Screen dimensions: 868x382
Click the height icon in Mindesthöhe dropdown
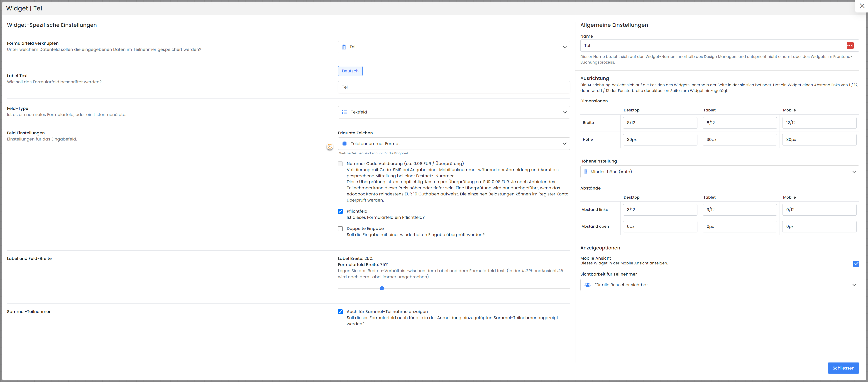click(586, 172)
